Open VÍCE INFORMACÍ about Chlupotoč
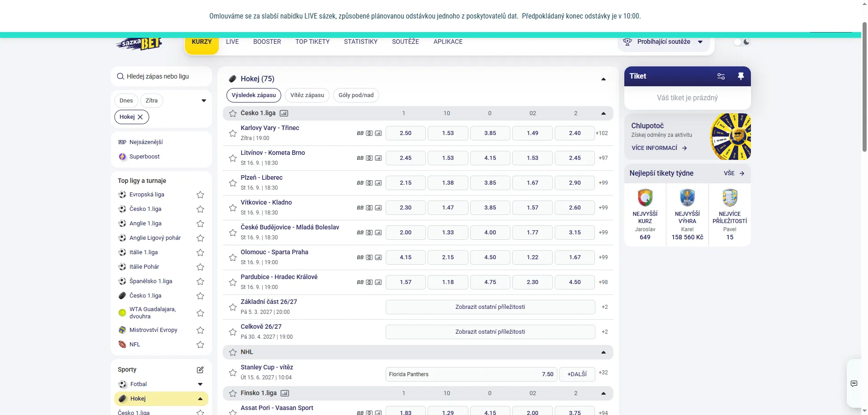The width and height of the screenshot is (868, 415). [659, 148]
